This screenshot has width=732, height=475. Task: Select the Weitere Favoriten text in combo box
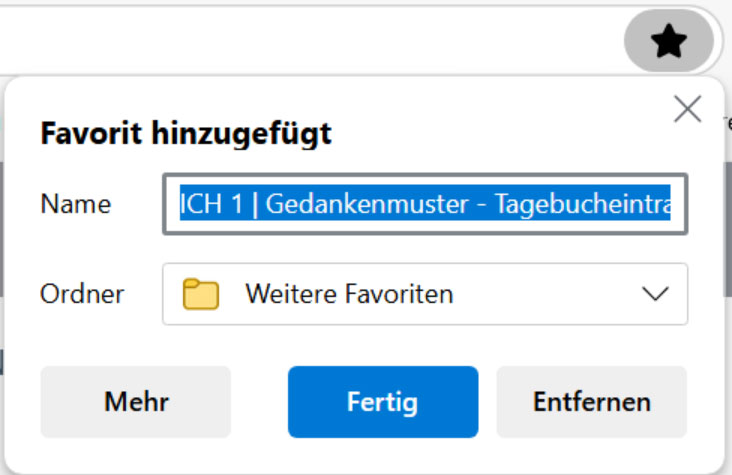349,294
